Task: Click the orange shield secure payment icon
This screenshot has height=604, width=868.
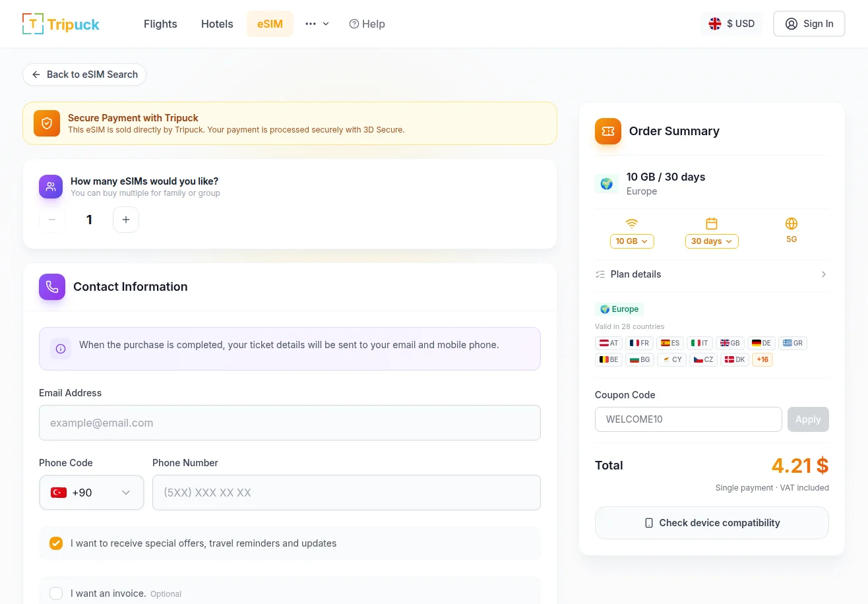Action: click(x=47, y=123)
